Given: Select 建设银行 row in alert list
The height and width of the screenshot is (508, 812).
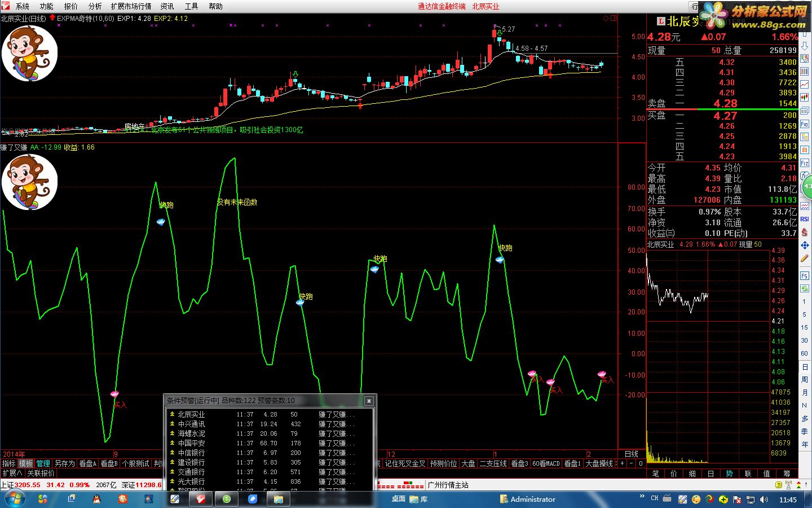Looking at the screenshot, I should coord(270,462).
